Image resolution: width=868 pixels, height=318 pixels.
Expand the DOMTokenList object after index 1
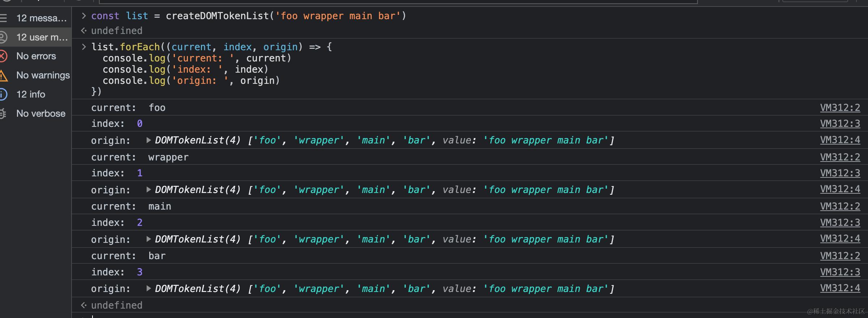(148, 190)
